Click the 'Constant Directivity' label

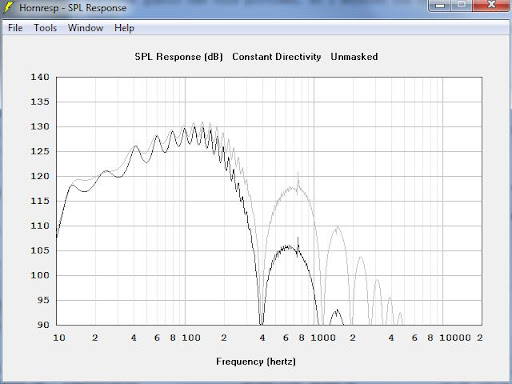[x=277, y=57]
